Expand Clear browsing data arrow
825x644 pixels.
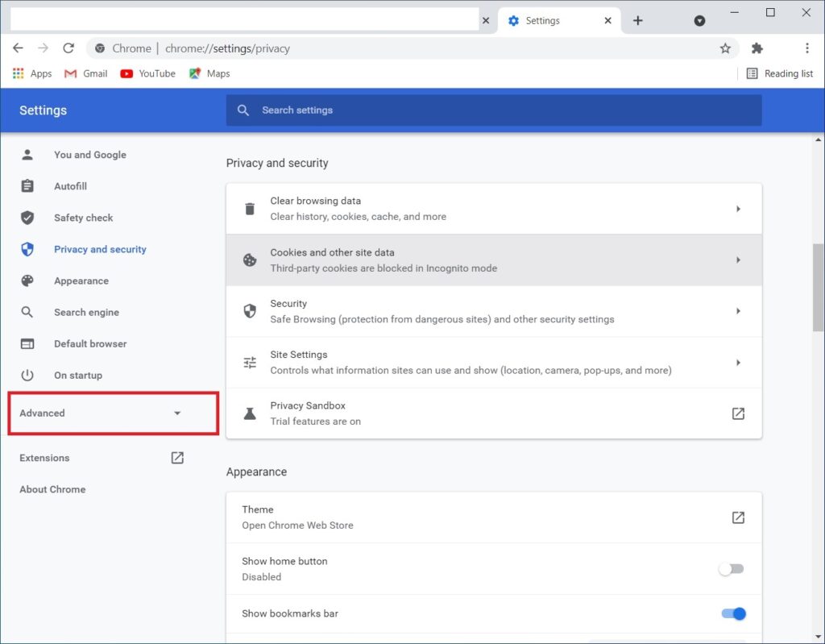point(738,209)
